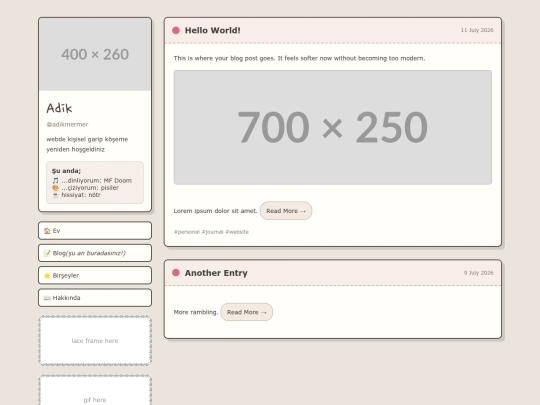Viewport: 540px width, 405px height.
Task: Click the memo icon beside Blog
Action: [x=47, y=253]
